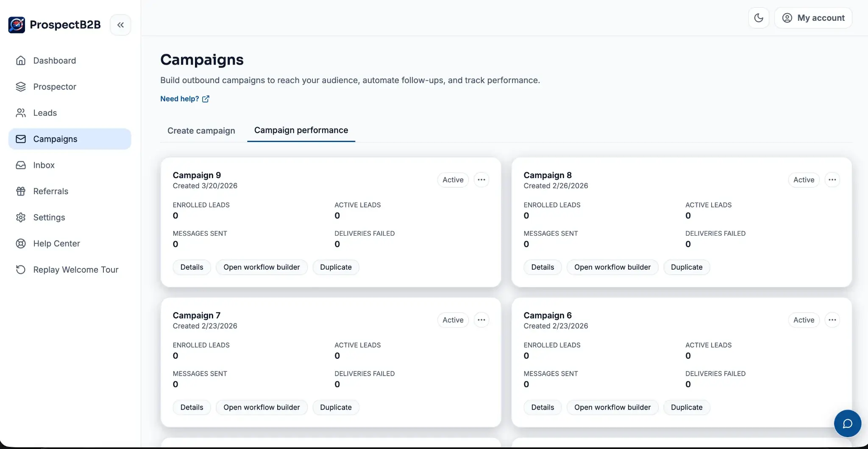Select Campaigns in the sidebar
The height and width of the screenshot is (449, 868).
[x=70, y=139]
